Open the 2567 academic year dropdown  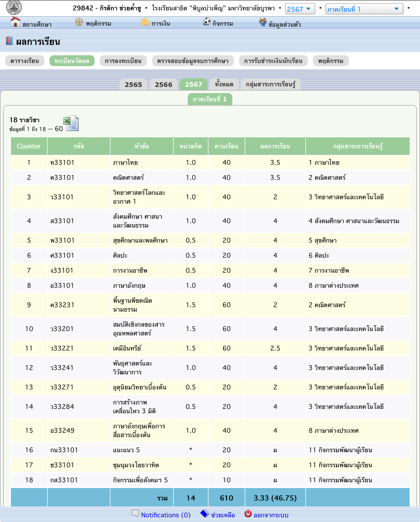coord(300,9)
